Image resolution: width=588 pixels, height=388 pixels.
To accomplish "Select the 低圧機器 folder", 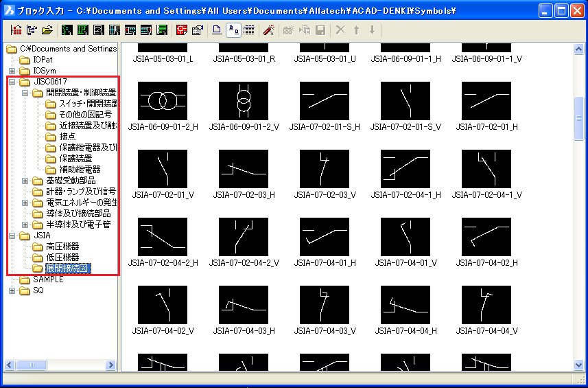I will pyautogui.click(x=62, y=258).
